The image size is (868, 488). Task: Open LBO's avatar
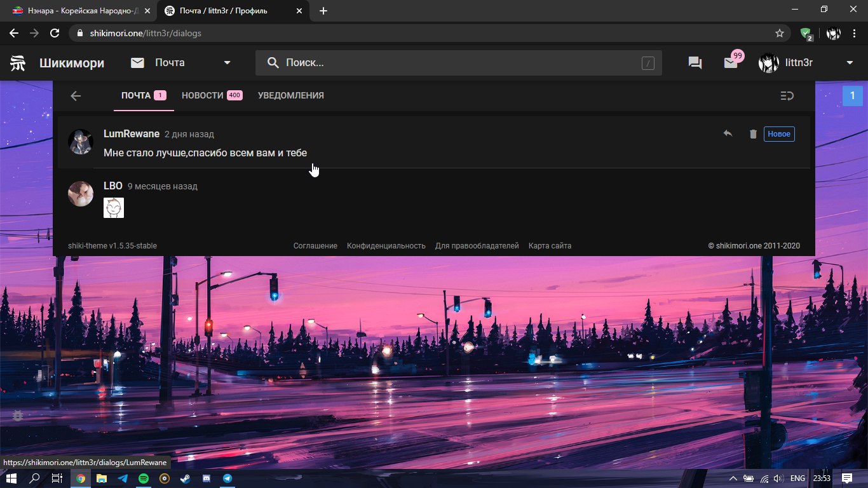(81, 194)
